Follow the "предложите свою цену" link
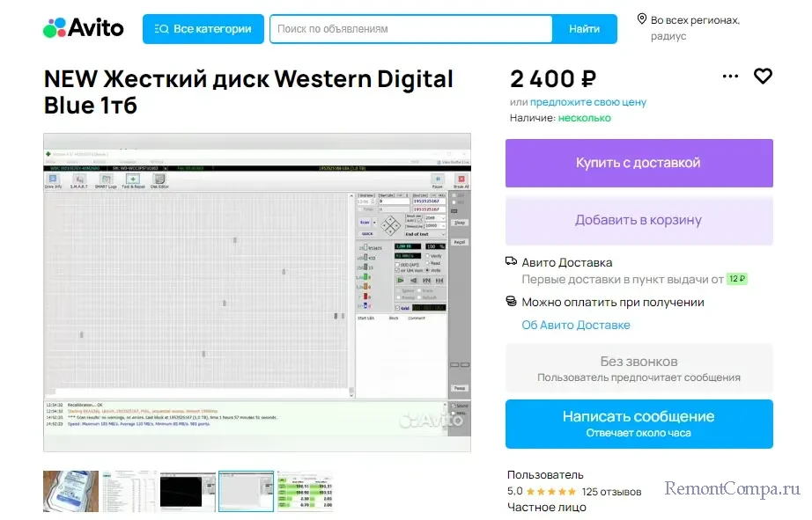812x520 pixels. pyautogui.click(x=588, y=102)
